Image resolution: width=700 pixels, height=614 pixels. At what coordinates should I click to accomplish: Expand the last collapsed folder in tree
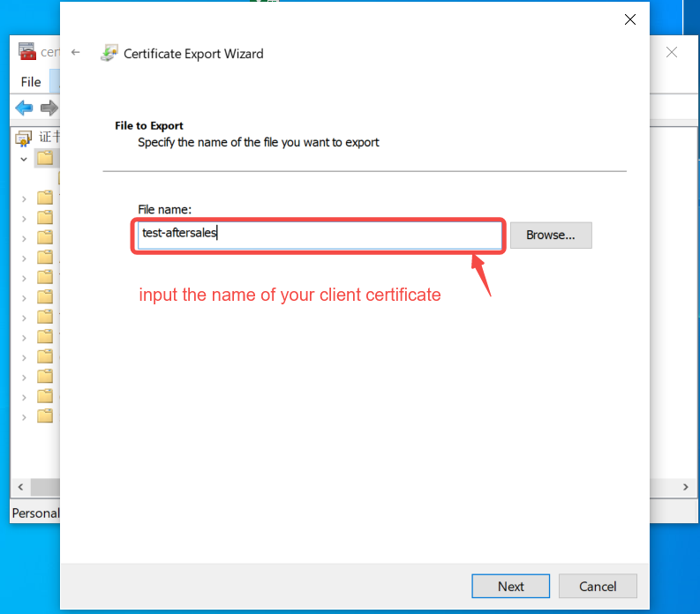pyautogui.click(x=24, y=417)
